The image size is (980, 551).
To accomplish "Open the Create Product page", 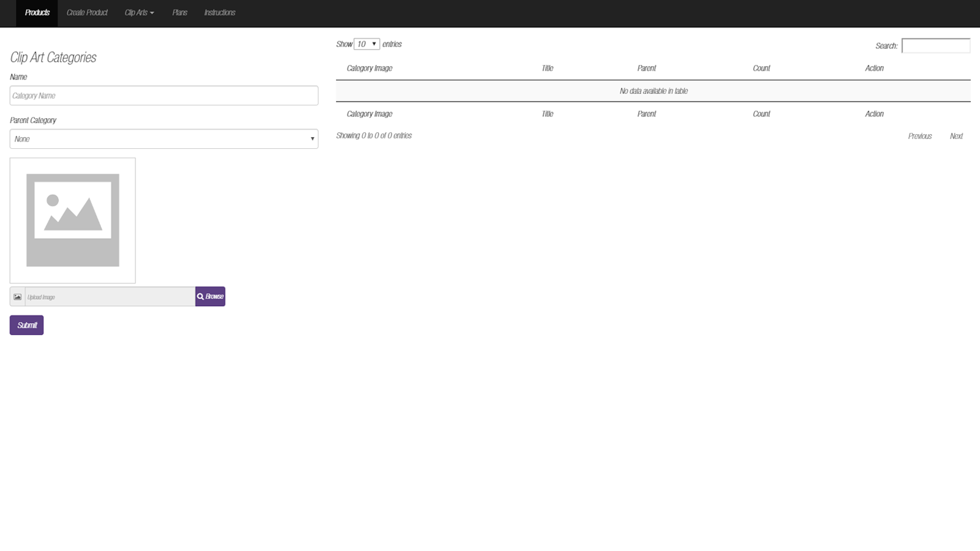I will click(x=87, y=13).
